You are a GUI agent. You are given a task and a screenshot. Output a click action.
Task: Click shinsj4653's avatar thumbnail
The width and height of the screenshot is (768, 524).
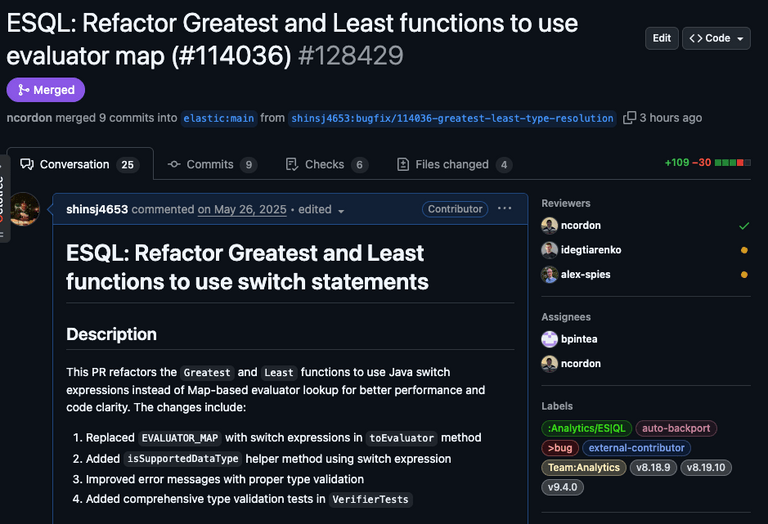[x=22, y=209]
